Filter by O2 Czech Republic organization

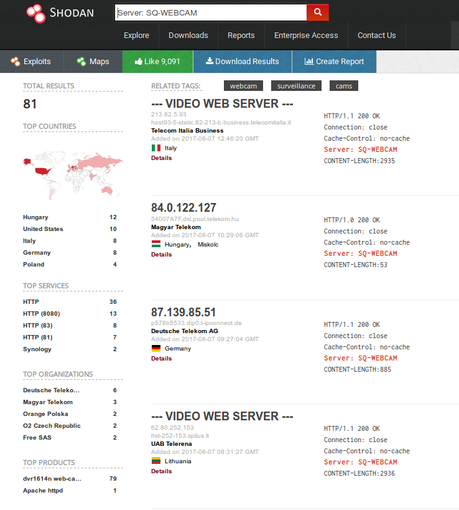[52, 426]
